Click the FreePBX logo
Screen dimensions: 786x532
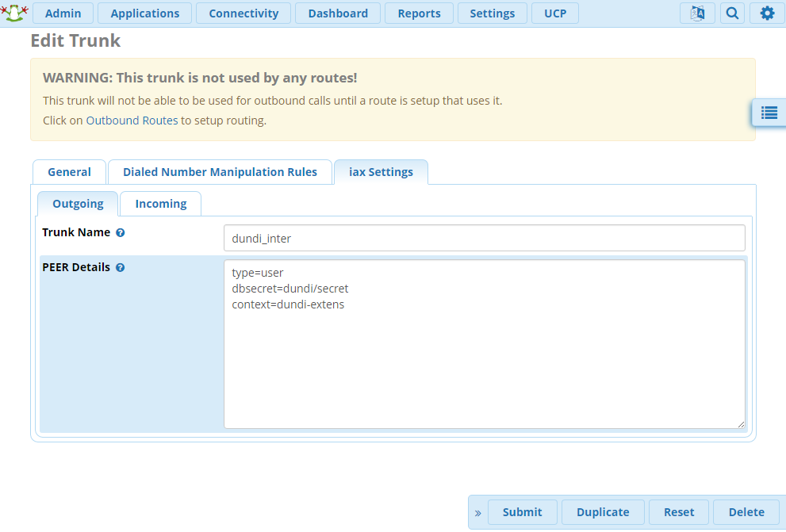[x=14, y=13]
